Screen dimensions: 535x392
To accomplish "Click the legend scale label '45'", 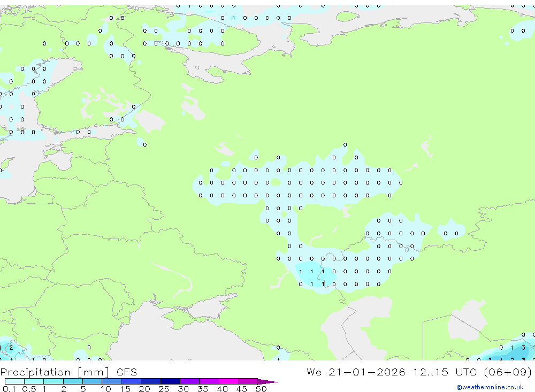I will coord(242,389).
